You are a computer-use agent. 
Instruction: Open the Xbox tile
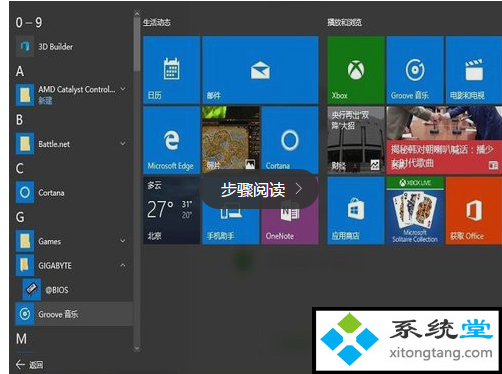click(356, 70)
